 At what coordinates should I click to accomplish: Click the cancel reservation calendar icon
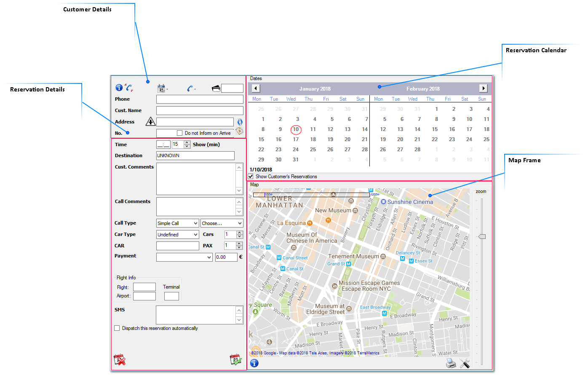click(120, 359)
